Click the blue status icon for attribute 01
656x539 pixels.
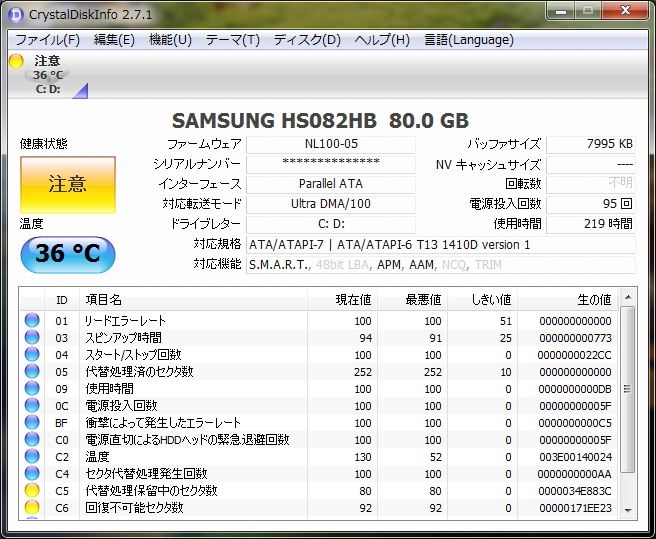point(32,321)
